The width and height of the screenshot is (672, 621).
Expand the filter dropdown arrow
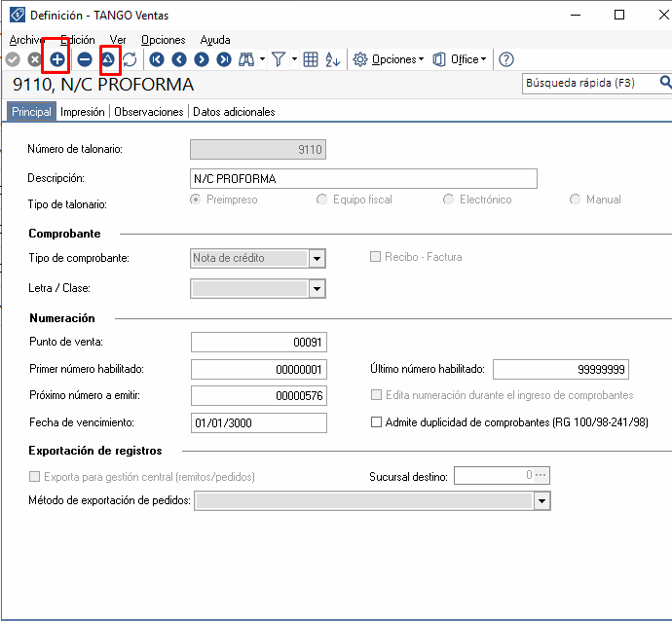pyautogui.click(x=294, y=59)
